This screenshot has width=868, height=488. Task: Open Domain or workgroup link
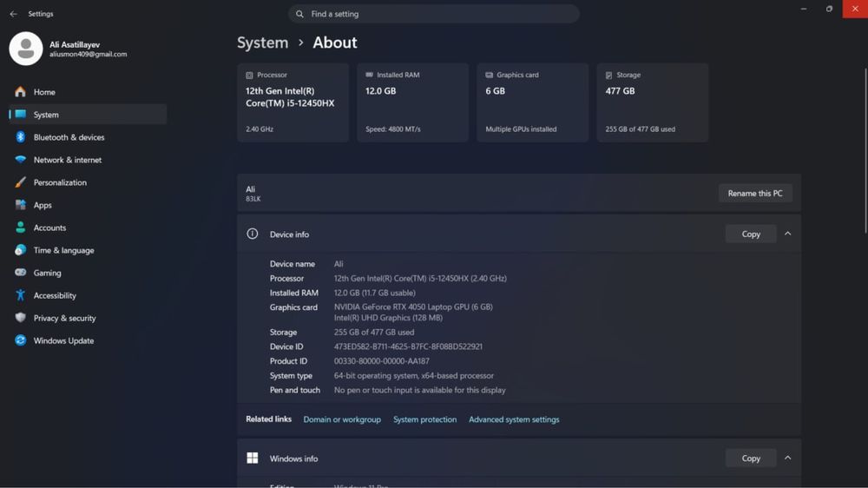click(342, 419)
